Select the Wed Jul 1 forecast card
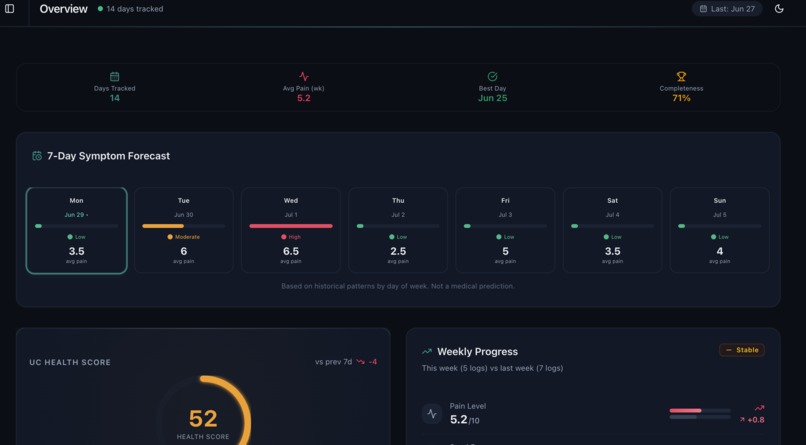 (x=291, y=230)
